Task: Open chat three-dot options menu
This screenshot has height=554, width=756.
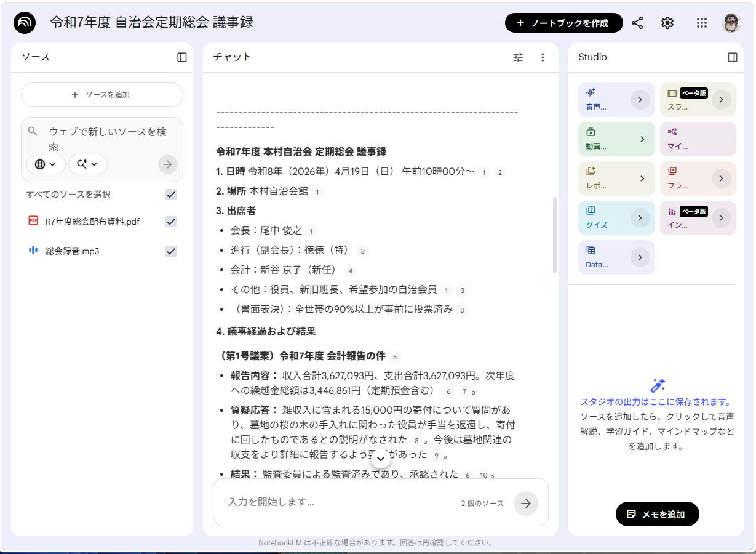Action: pyautogui.click(x=543, y=57)
